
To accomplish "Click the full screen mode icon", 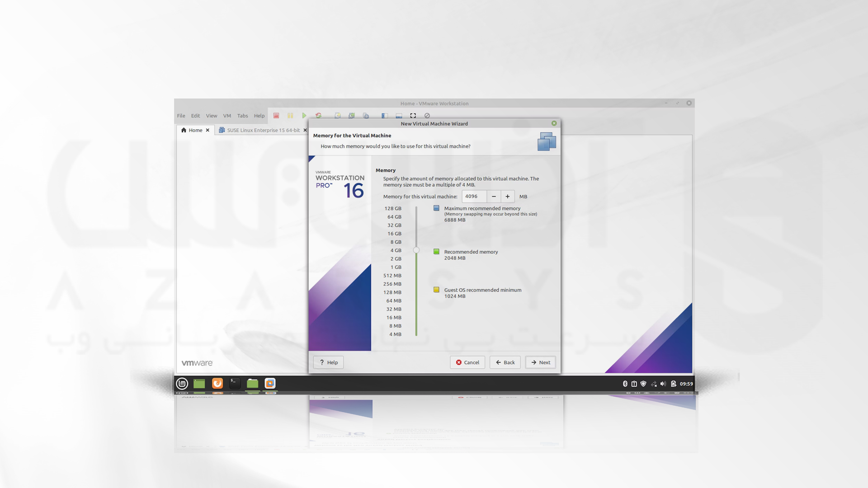I will point(414,115).
